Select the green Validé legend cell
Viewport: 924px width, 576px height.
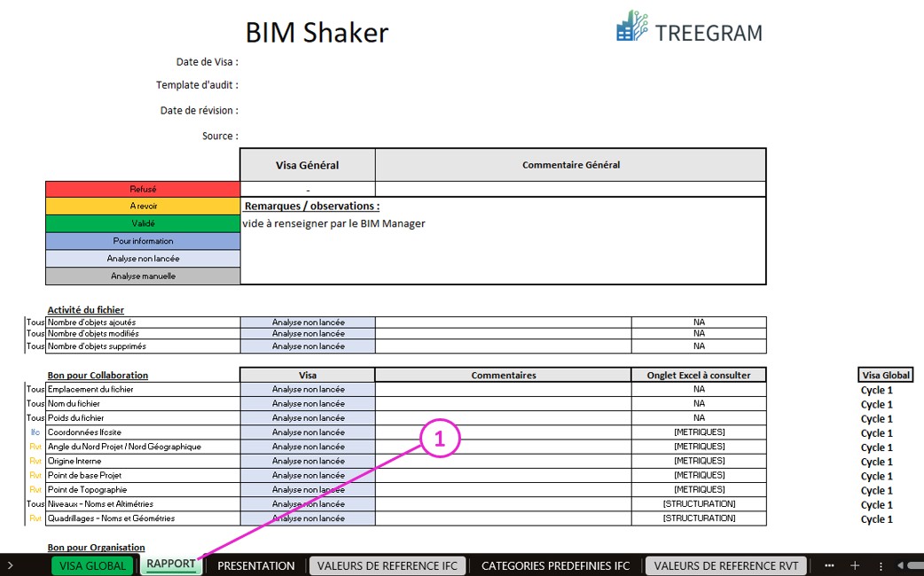tap(142, 223)
